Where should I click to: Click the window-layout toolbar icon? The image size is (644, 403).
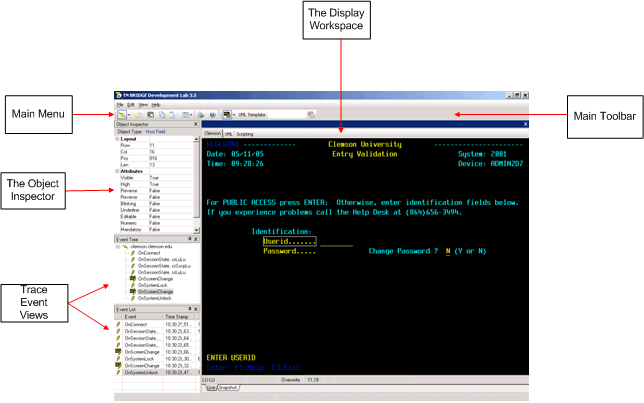pyautogui.click(x=185, y=115)
